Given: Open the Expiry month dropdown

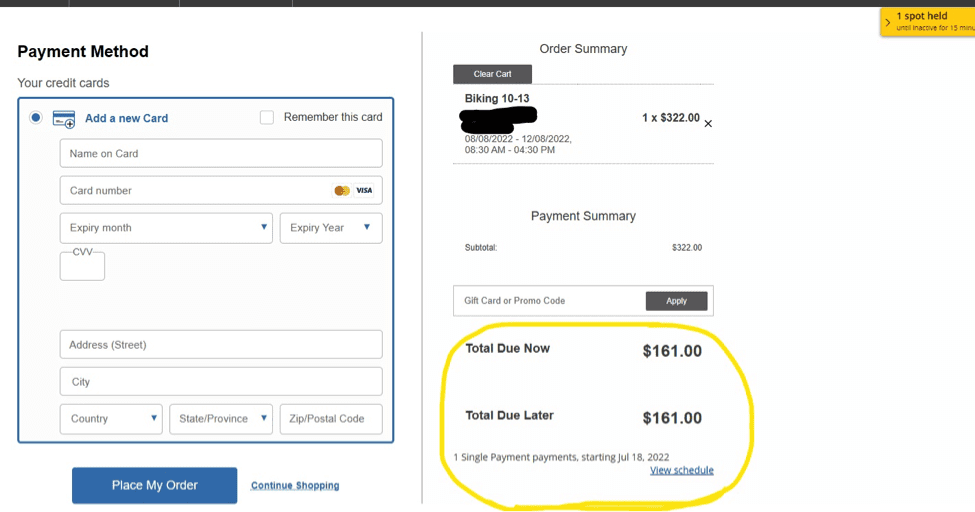Looking at the screenshot, I should click(166, 228).
